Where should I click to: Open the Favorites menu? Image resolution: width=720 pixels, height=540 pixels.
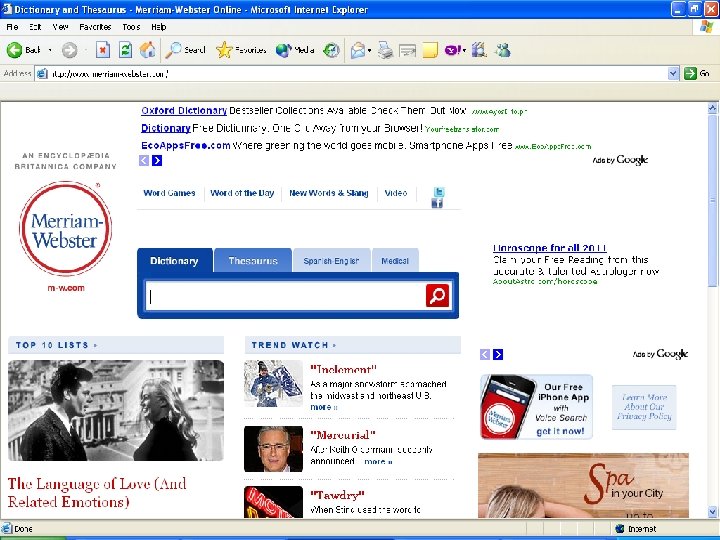point(95,27)
